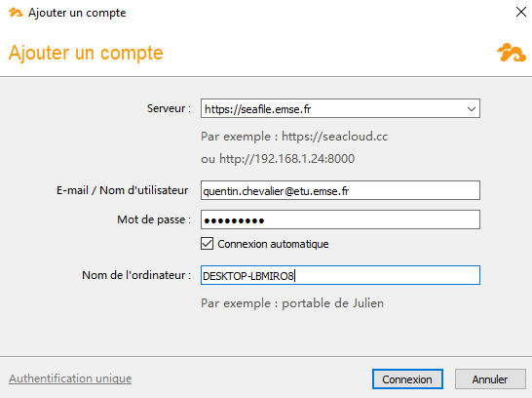
Task: Click into the https://seafile.emse.fr server field
Action: (x=332, y=108)
